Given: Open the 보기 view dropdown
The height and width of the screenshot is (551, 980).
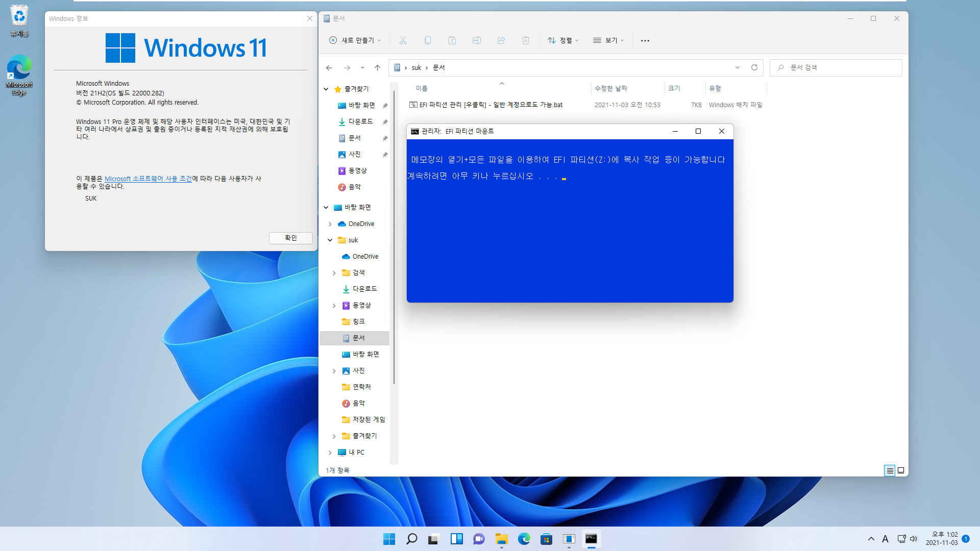Looking at the screenshot, I should pyautogui.click(x=608, y=40).
